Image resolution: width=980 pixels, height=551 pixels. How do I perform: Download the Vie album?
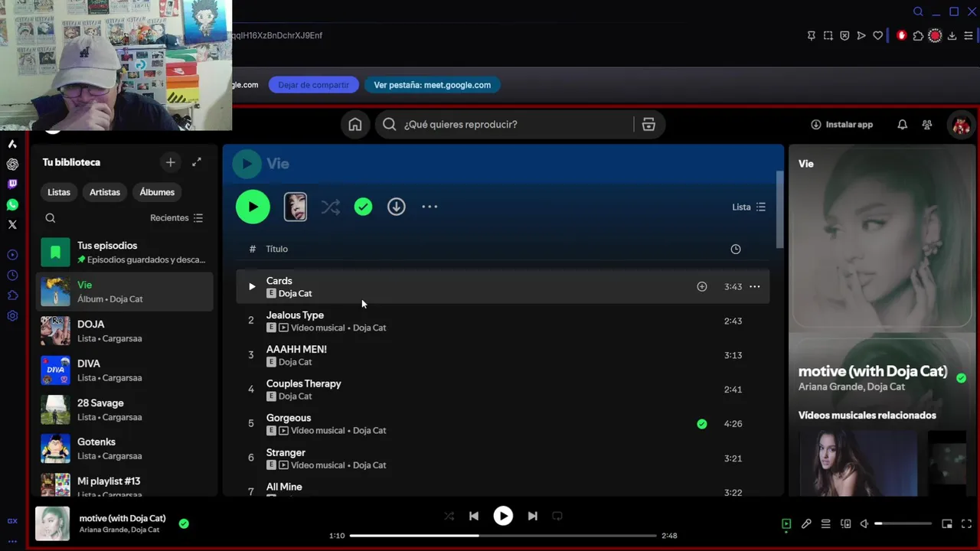pos(396,207)
